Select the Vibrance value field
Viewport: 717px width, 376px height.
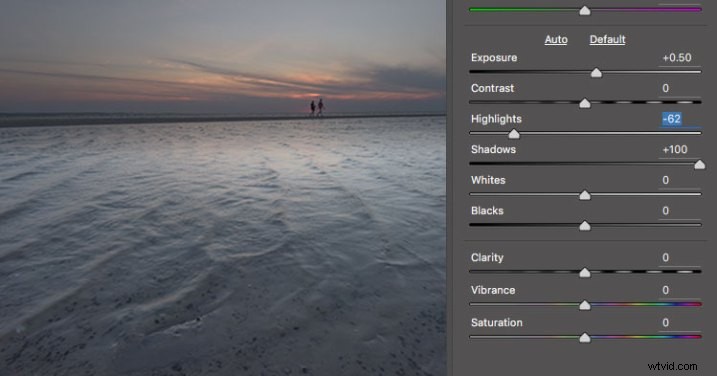coord(679,290)
